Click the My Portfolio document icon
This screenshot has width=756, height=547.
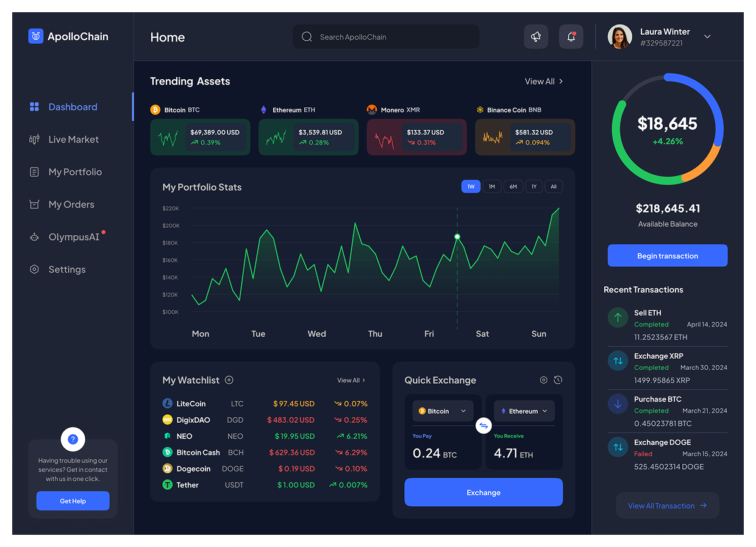point(34,172)
